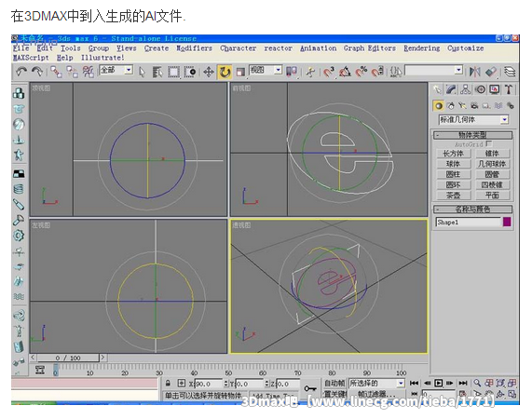Switch to the Modify command panel tab
Viewport: 532px width, 419px height.
pos(451,89)
